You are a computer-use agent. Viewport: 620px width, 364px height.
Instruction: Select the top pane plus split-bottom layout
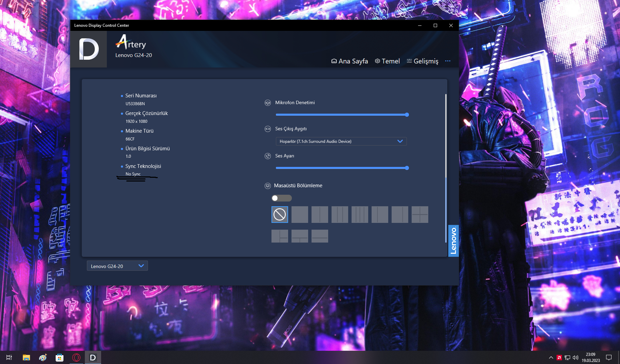point(300,236)
